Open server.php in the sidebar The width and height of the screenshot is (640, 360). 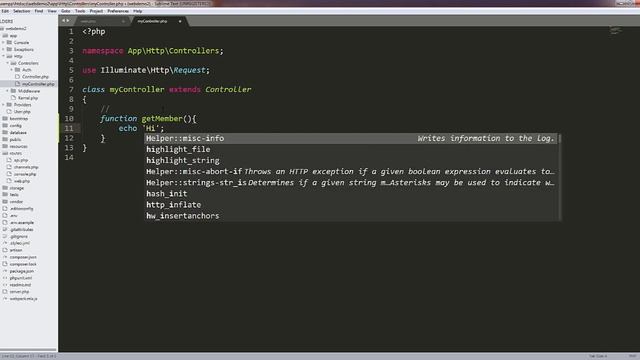20,292
